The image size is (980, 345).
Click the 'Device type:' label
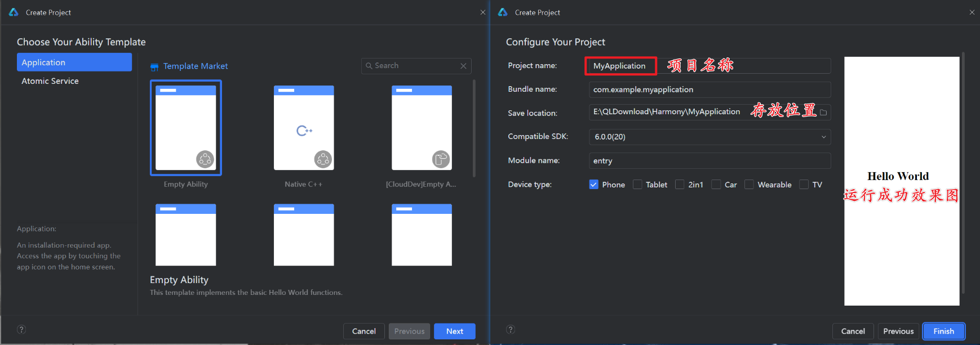pos(530,185)
